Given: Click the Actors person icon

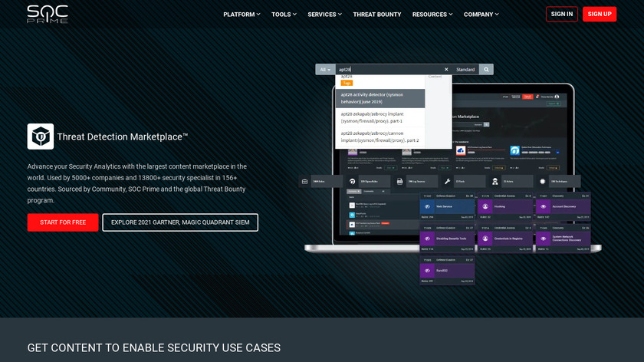Looking at the screenshot, I should (x=495, y=181).
